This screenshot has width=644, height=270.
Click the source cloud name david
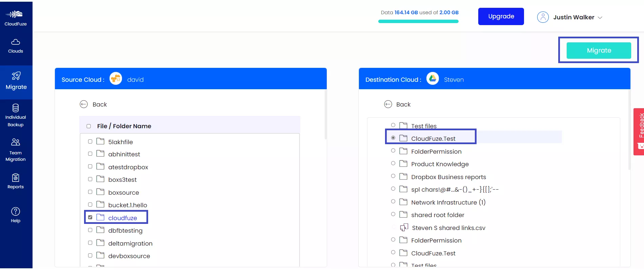click(x=136, y=80)
